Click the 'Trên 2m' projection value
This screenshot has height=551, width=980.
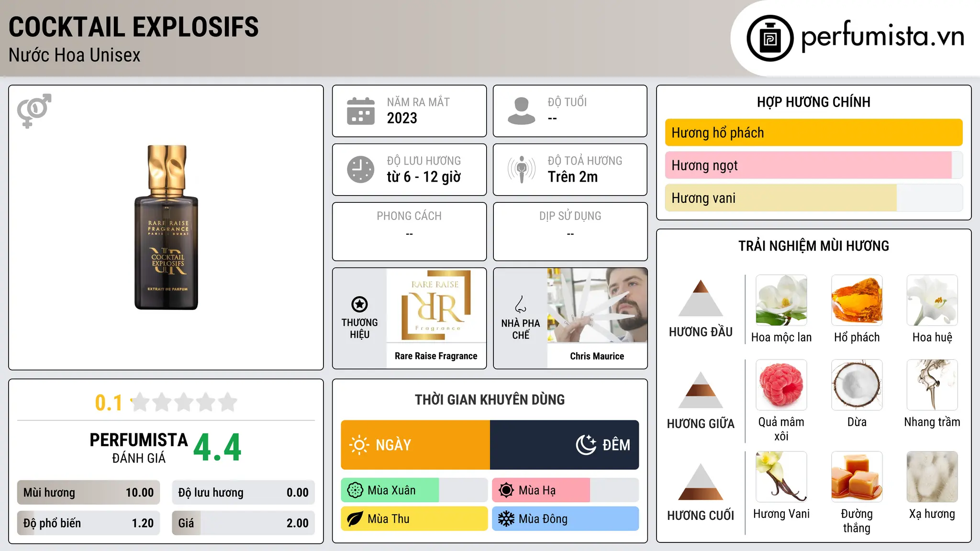click(x=573, y=177)
